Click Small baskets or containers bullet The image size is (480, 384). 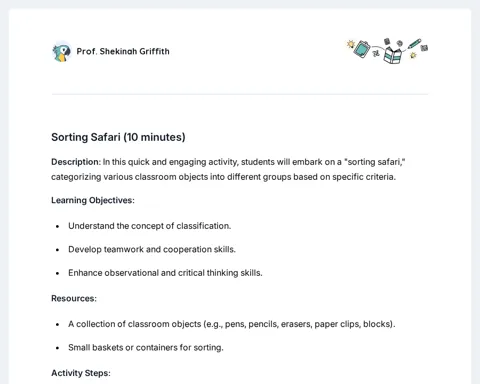pos(146,348)
